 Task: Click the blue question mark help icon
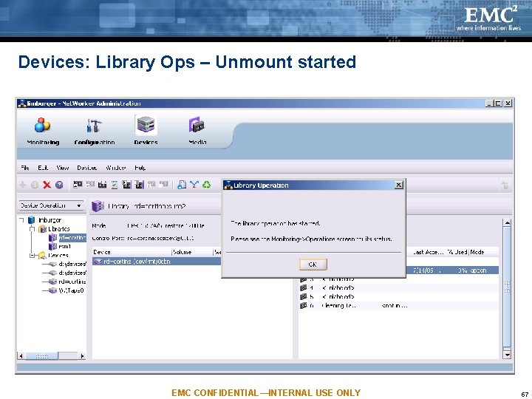[59, 185]
